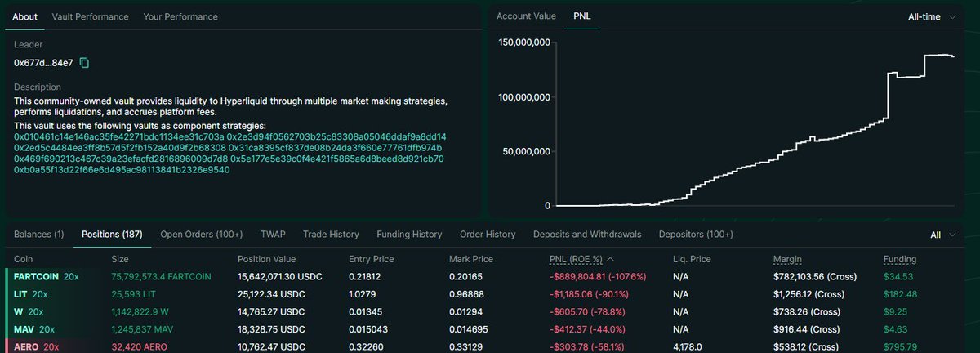
Task: Open the Funding History tab
Action: [409, 235]
